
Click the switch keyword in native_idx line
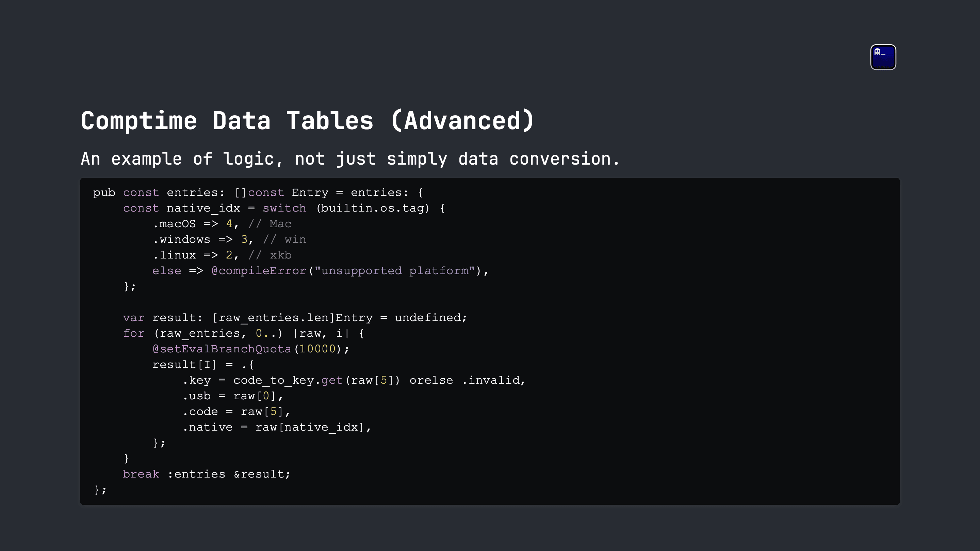pyautogui.click(x=284, y=208)
